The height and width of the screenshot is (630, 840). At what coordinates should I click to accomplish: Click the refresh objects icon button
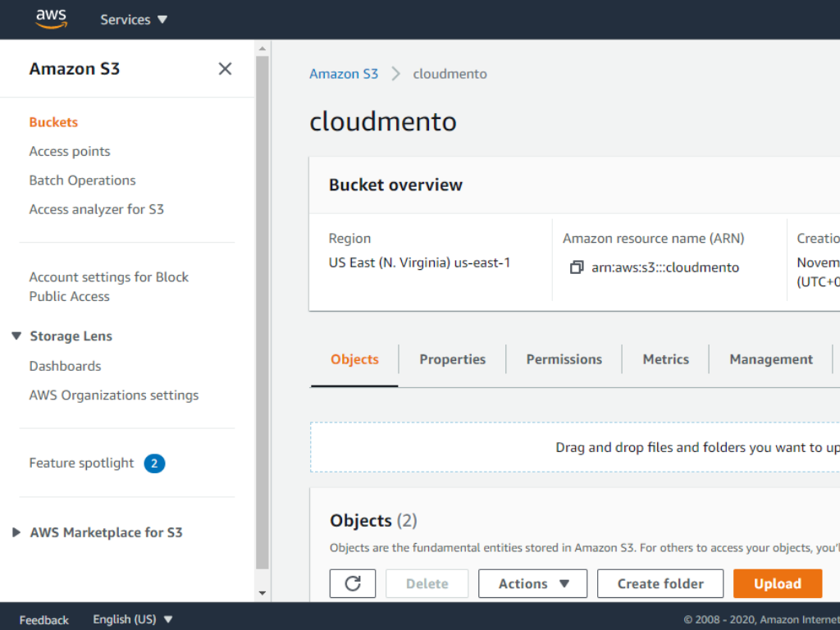353,583
